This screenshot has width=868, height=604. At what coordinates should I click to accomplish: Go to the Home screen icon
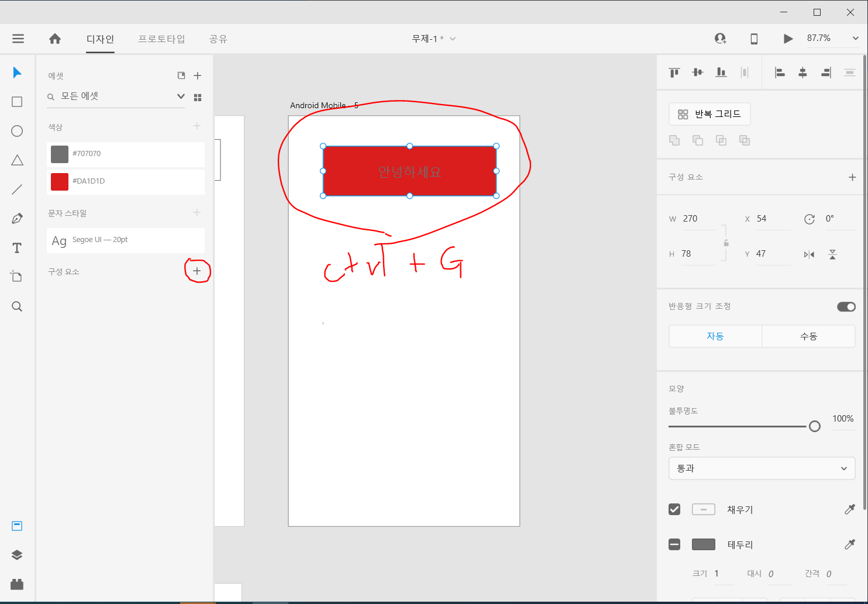(55, 39)
